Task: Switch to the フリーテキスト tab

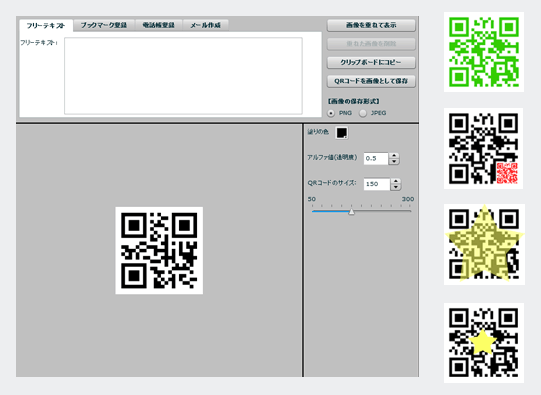Action: pyautogui.click(x=46, y=26)
